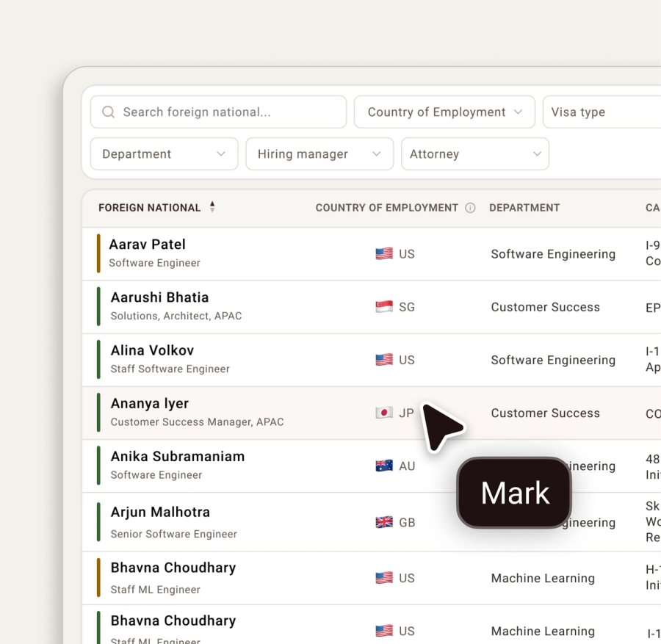This screenshot has width=661, height=644.
Task: Click the GB country code text
Action: tap(407, 523)
